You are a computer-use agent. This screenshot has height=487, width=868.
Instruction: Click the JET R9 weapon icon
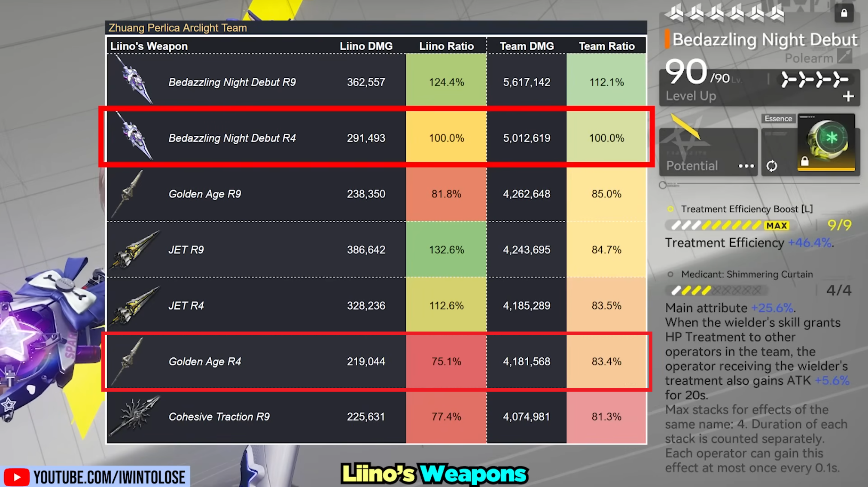[135, 250]
